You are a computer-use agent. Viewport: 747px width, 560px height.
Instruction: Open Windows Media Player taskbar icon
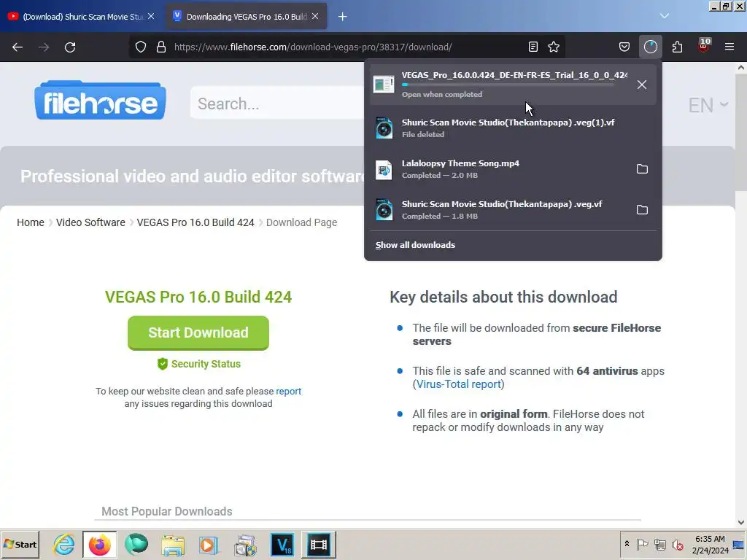[209, 545]
